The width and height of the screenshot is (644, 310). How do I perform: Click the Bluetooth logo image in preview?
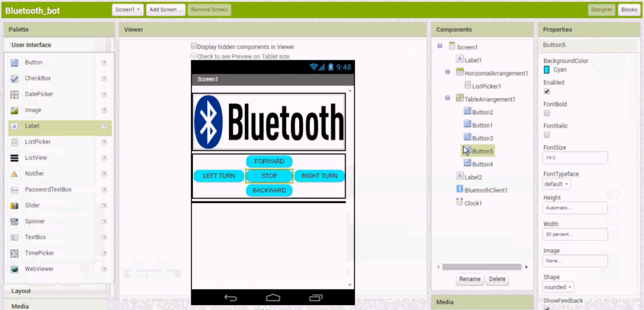tap(269, 122)
